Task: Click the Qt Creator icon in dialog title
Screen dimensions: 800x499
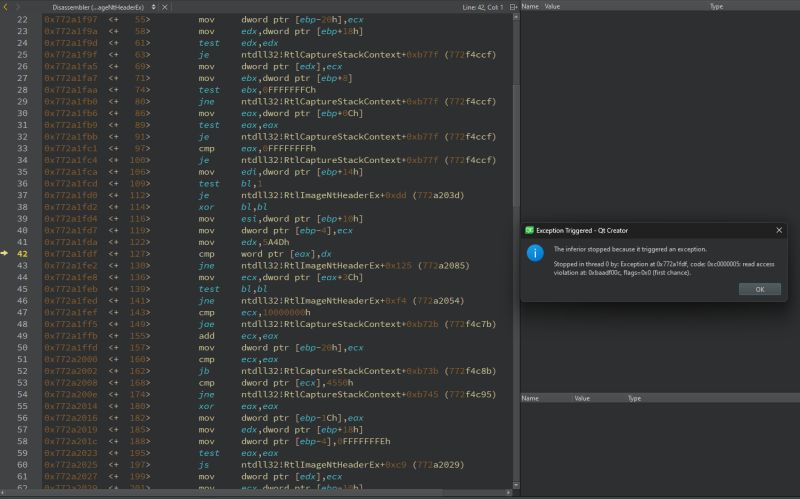Action: [x=529, y=231]
